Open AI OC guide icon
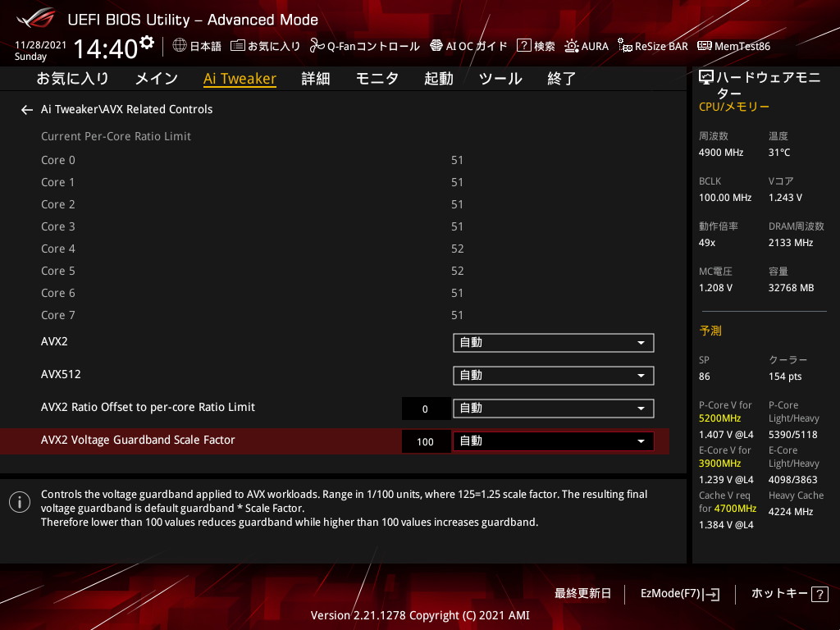This screenshot has height=630, width=840. point(436,46)
